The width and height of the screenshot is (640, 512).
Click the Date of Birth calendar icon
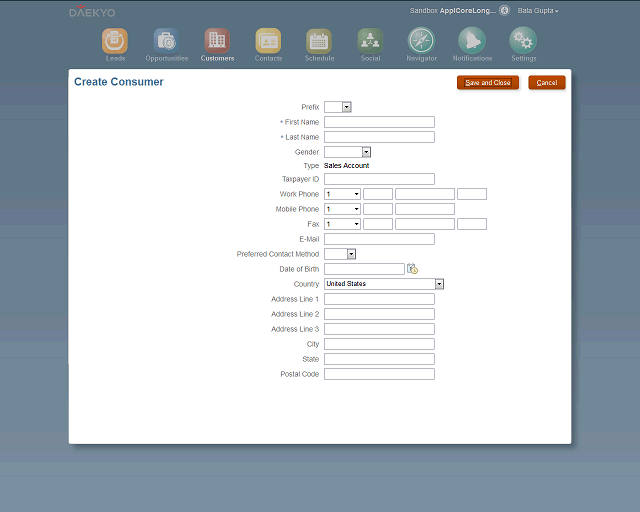point(412,269)
